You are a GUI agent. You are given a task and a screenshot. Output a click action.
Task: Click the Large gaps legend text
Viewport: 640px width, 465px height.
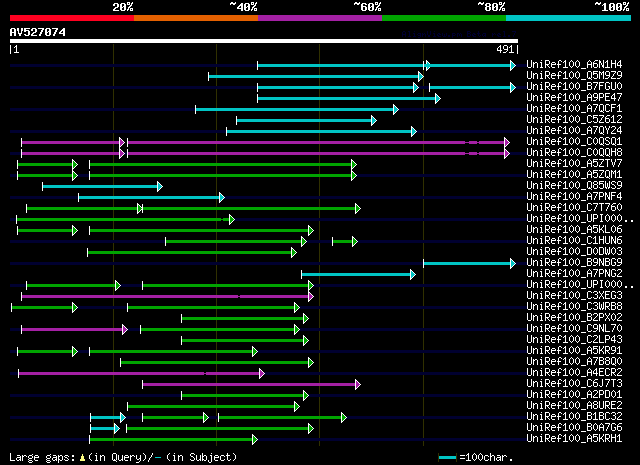[x=123, y=457]
